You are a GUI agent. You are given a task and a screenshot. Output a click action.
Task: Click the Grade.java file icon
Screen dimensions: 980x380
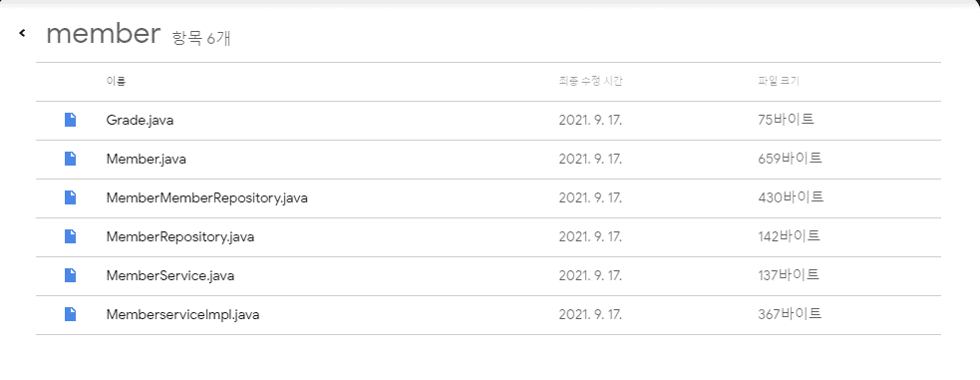(x=71, y=120)
